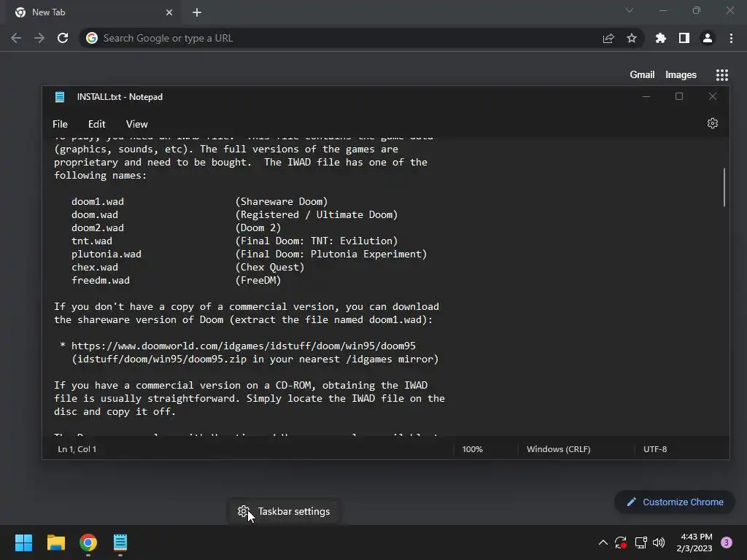The height and width of the screenshot is (560, 747).
Task: Click Chrome icon in taskbar
Action: 88,542
